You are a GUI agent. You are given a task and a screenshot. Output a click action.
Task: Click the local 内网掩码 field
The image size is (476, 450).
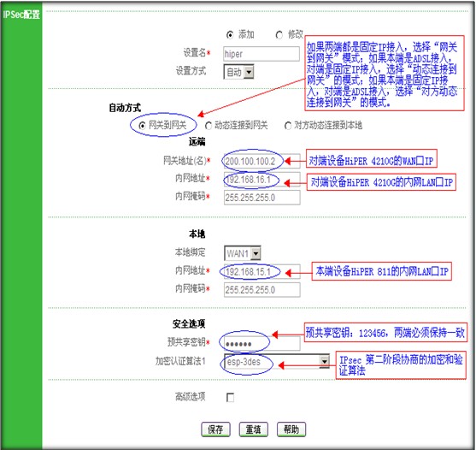262,289
